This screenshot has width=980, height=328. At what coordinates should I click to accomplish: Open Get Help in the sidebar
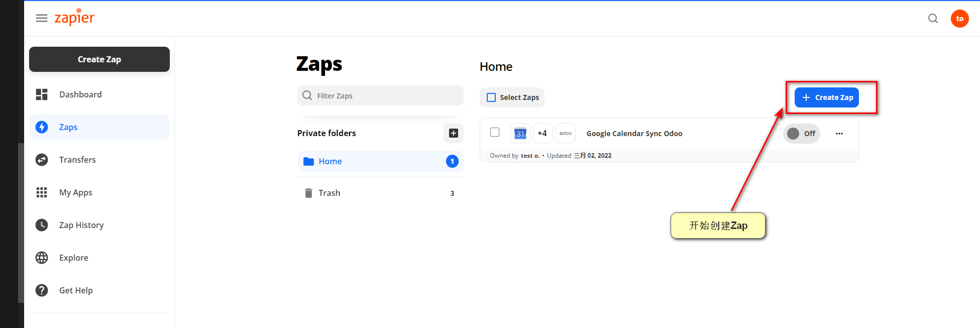pyautogui.click(x=99, y=290)
